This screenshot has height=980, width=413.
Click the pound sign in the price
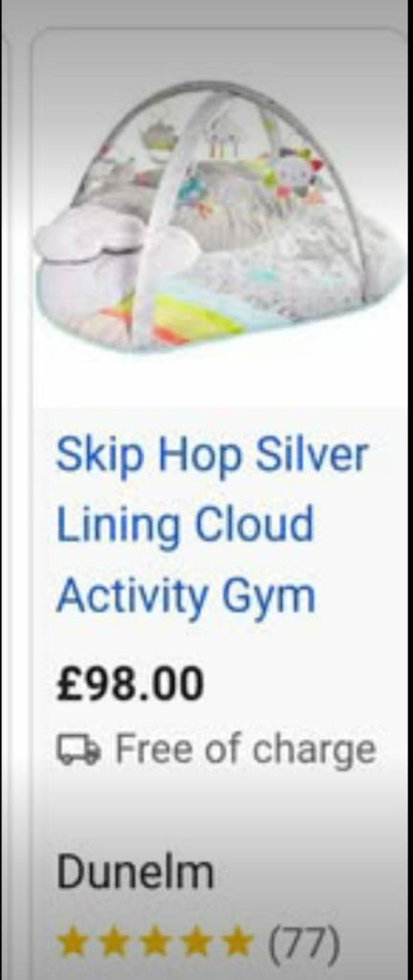click(67, 683)
